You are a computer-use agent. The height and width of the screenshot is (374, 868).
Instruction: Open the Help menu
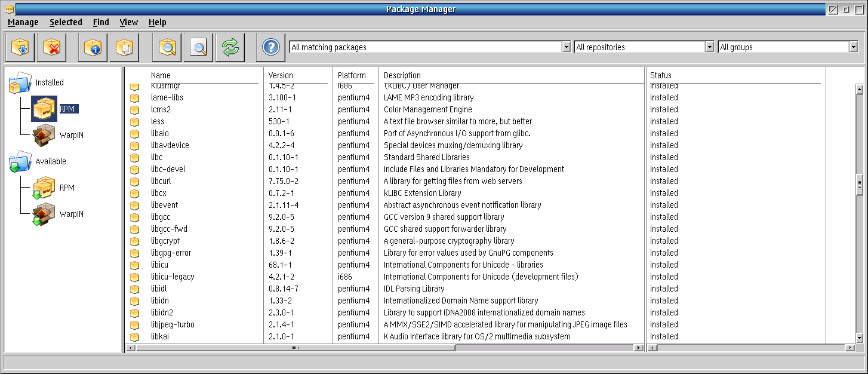coord(158,22)
